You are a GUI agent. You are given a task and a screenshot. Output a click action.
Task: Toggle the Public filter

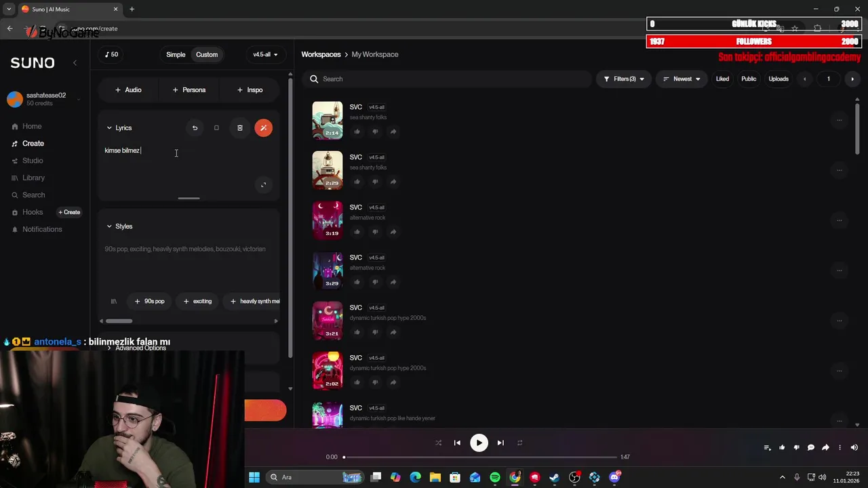(749, 79)
